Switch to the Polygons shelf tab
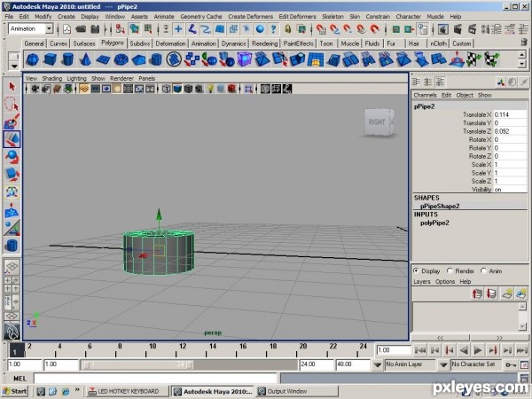This screenshot has height=399, width=532. (113, 43)
